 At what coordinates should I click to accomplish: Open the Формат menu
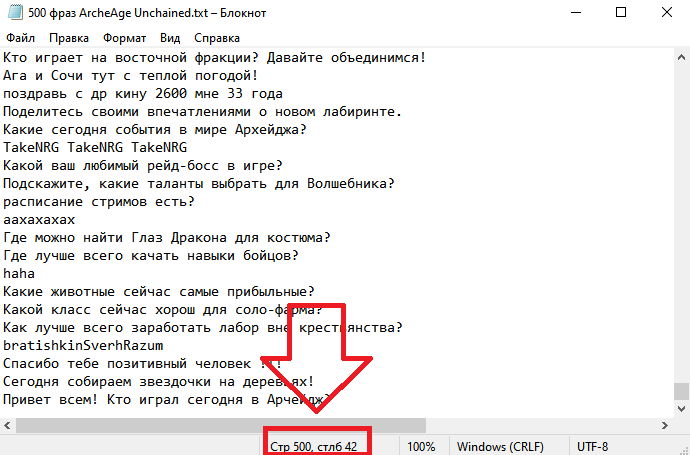(x=125, y=38)
